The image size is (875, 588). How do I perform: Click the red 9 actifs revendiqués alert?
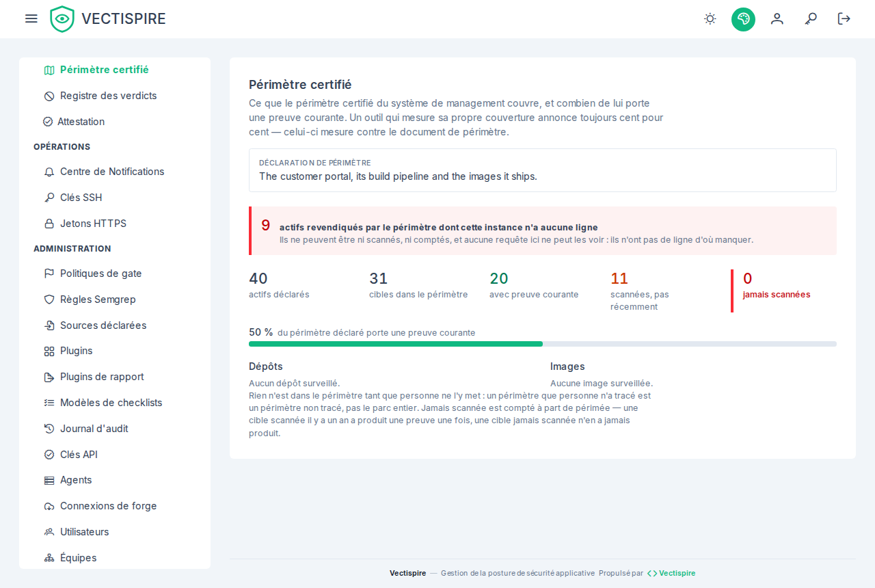[543, 231]
